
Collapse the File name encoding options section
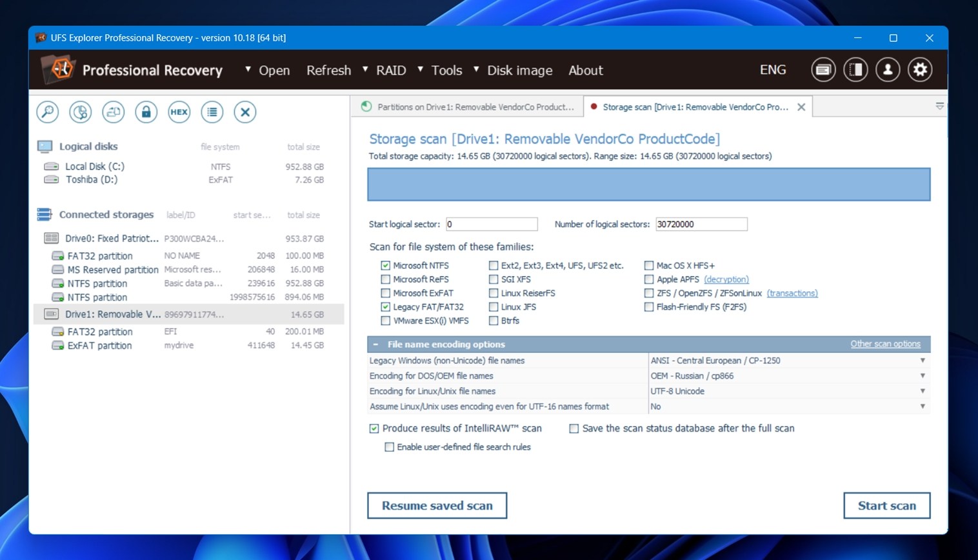pos(375,345)
